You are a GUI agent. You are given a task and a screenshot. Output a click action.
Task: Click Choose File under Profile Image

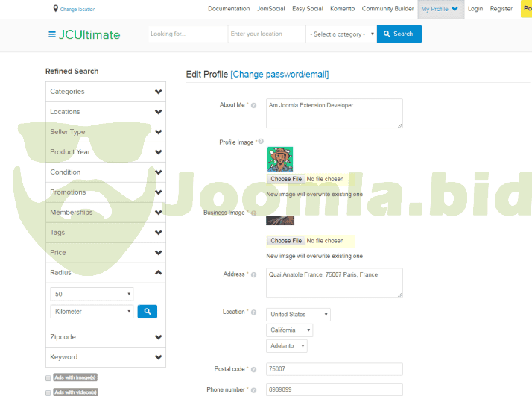click(286, 179)
